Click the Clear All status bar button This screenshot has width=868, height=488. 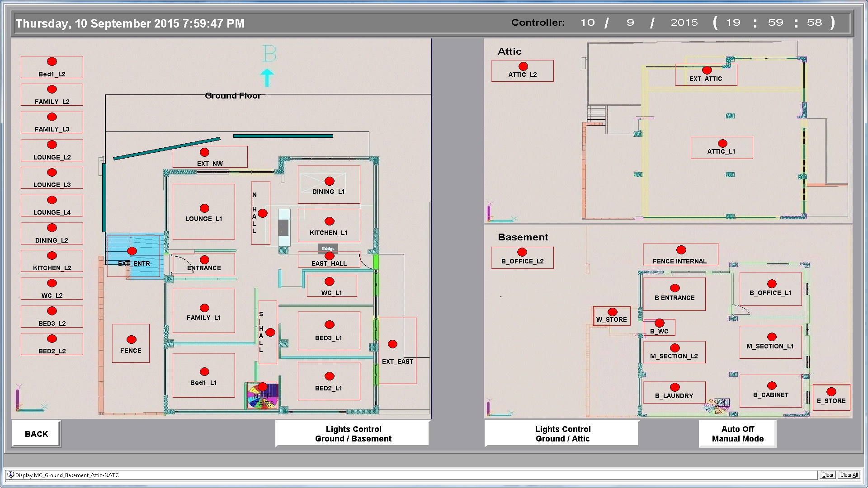(x=849, y=475)
